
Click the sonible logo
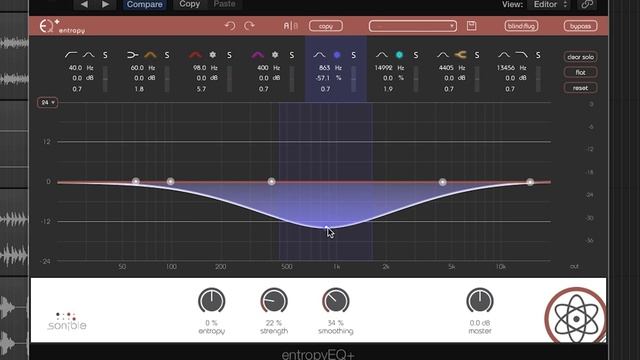click(67, 321)
